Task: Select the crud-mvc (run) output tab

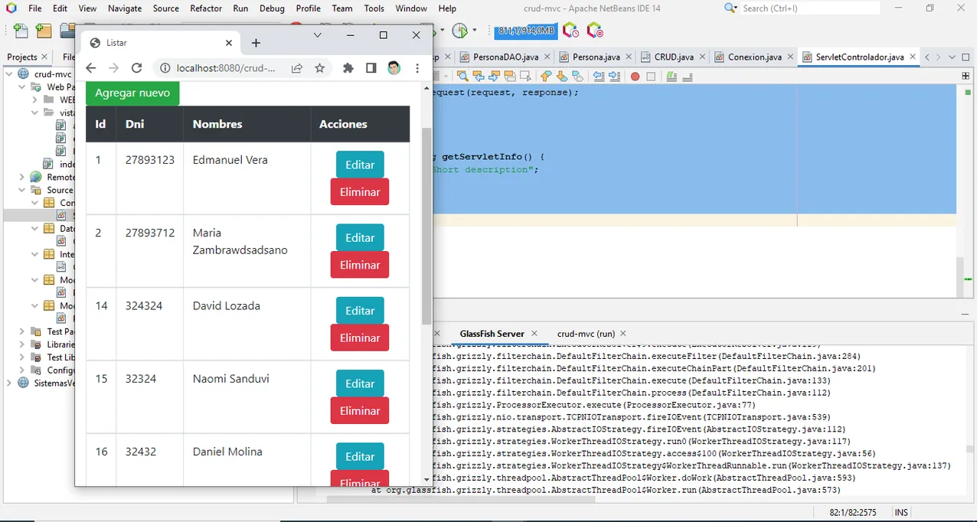Action: coord(586,334)
